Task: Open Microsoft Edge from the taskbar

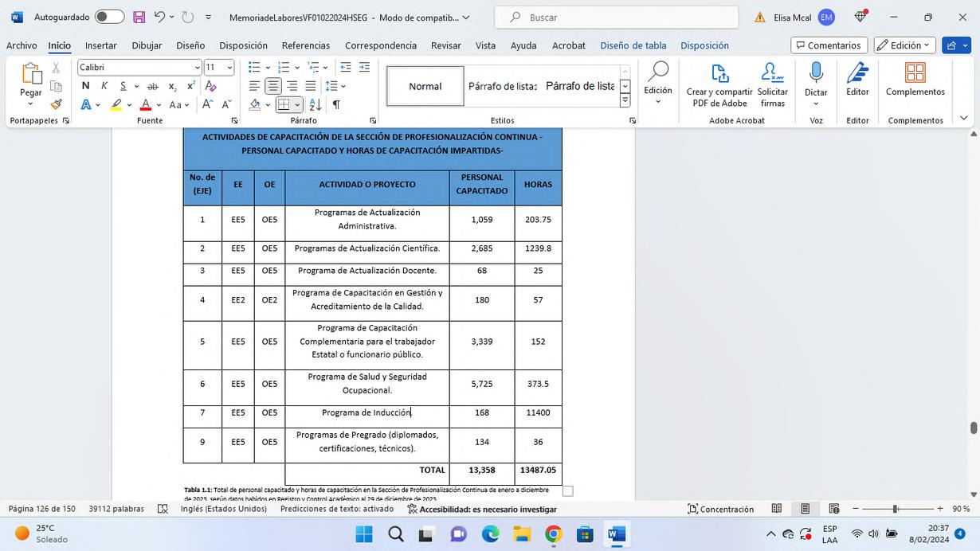Action: coord(490,533)
